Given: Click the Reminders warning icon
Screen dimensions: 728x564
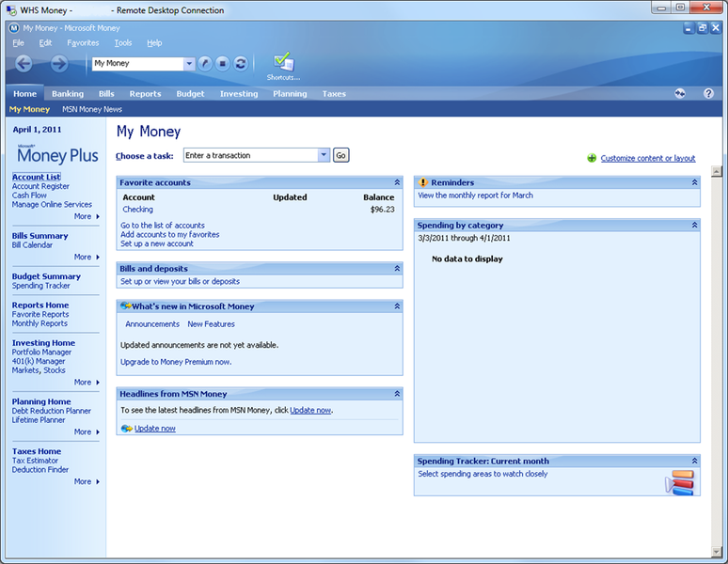Looking at the screenshot, I should (422, 182).
